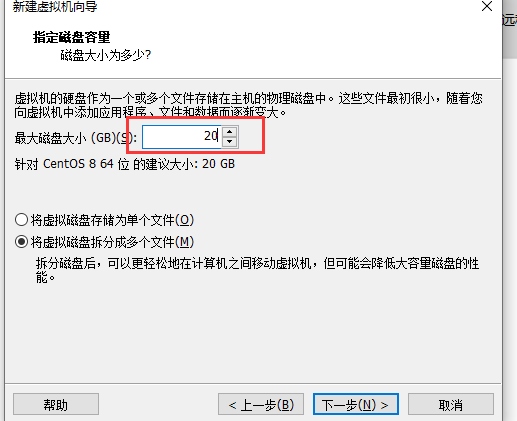Increase disk size with the up spinner arrow
Image resolution: width=517 pixels, height=421 pixels.
tap(229, 132)
